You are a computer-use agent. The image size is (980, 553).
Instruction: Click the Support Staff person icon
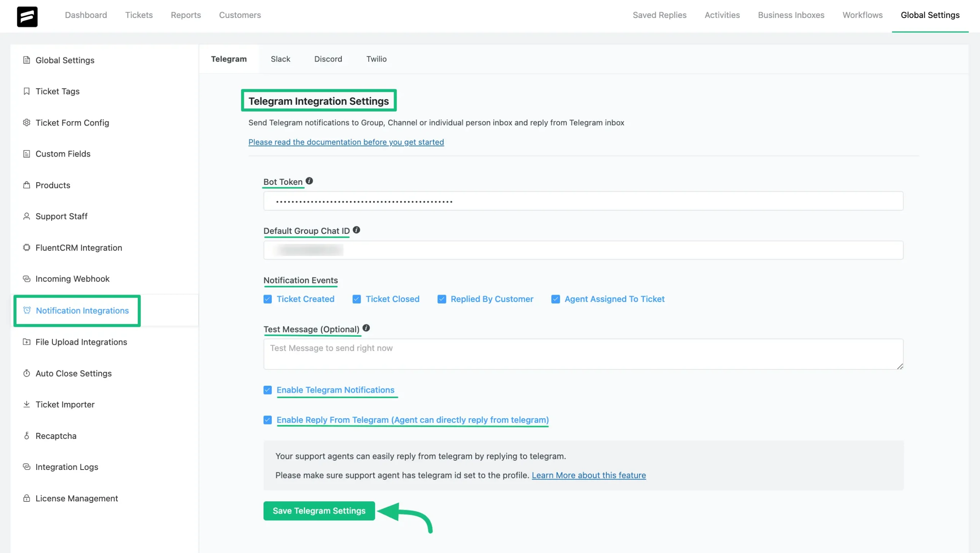coord(26,216)
